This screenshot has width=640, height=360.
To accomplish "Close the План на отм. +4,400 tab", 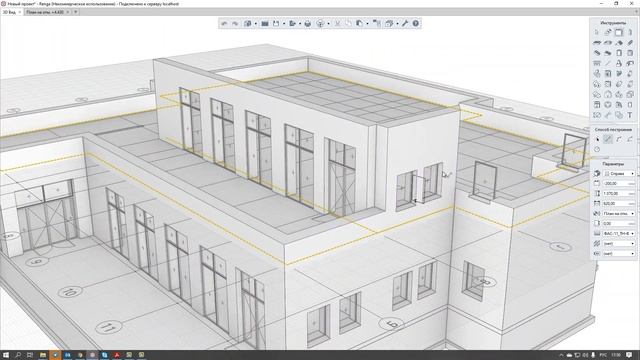I will click(x=68, y=12).
